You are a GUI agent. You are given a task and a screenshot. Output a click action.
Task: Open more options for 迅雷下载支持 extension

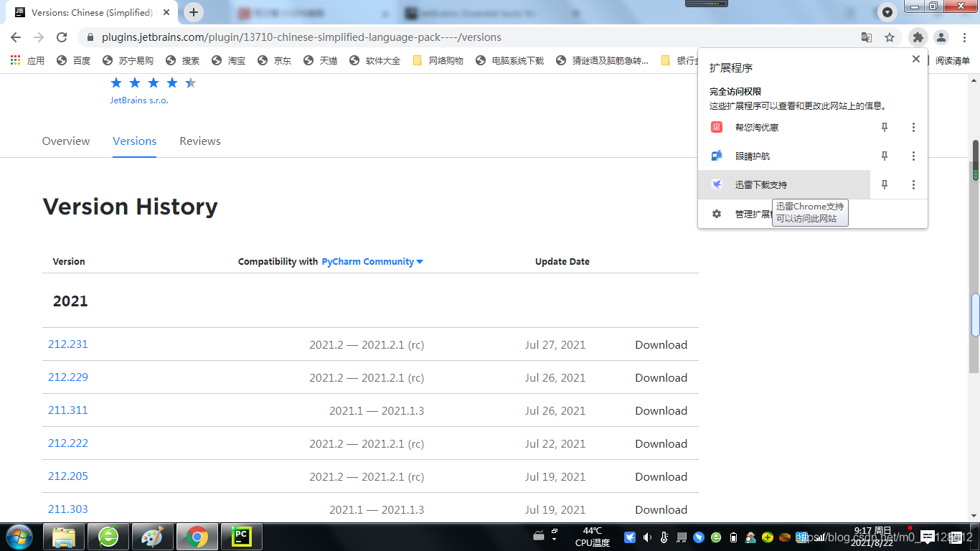click(x=913, y=184)
